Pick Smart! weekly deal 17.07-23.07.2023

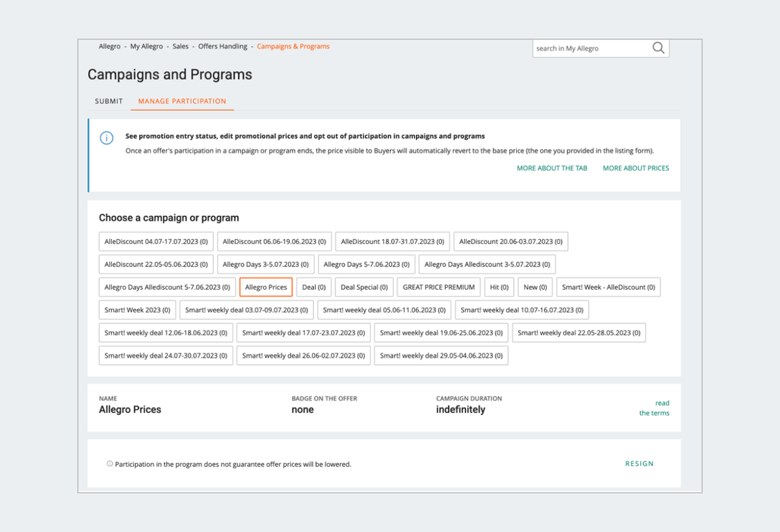[x=304, y=333]
